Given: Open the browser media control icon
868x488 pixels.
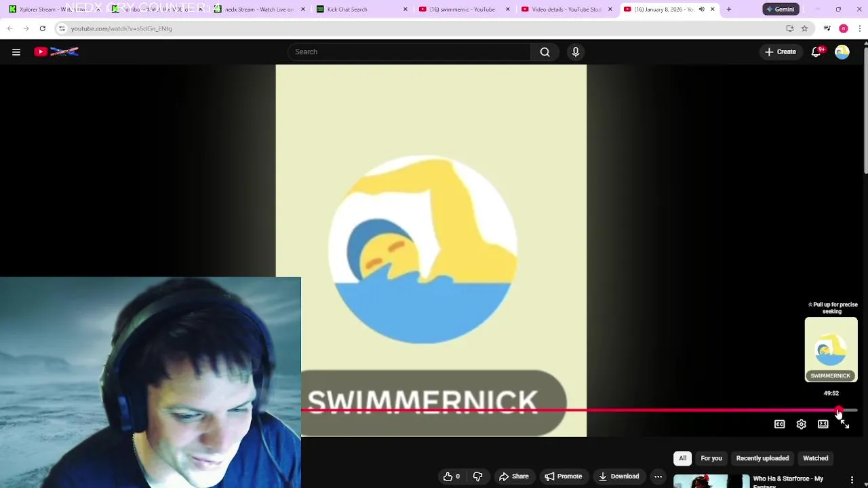Looking at the screenshot, I should (x=827, y=28).
